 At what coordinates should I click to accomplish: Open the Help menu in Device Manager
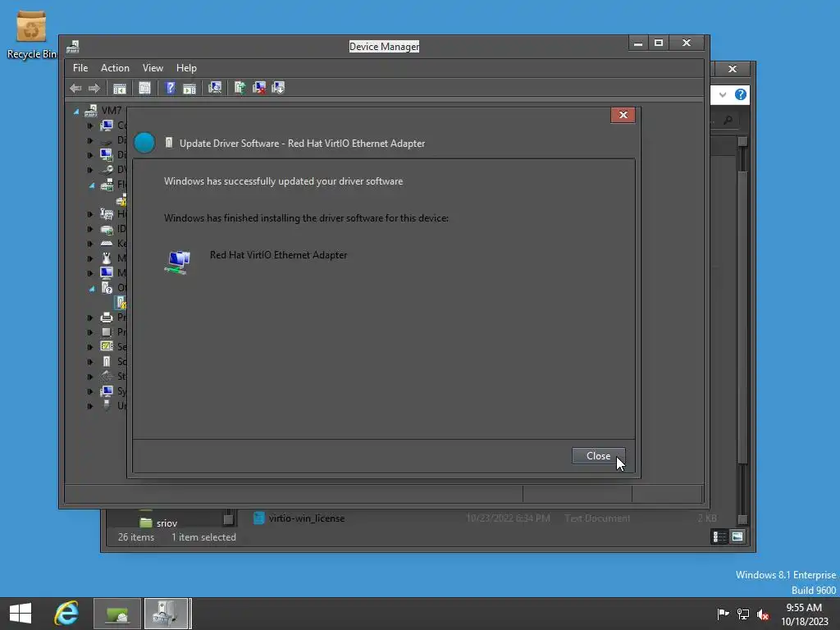(x=186, y=68)
